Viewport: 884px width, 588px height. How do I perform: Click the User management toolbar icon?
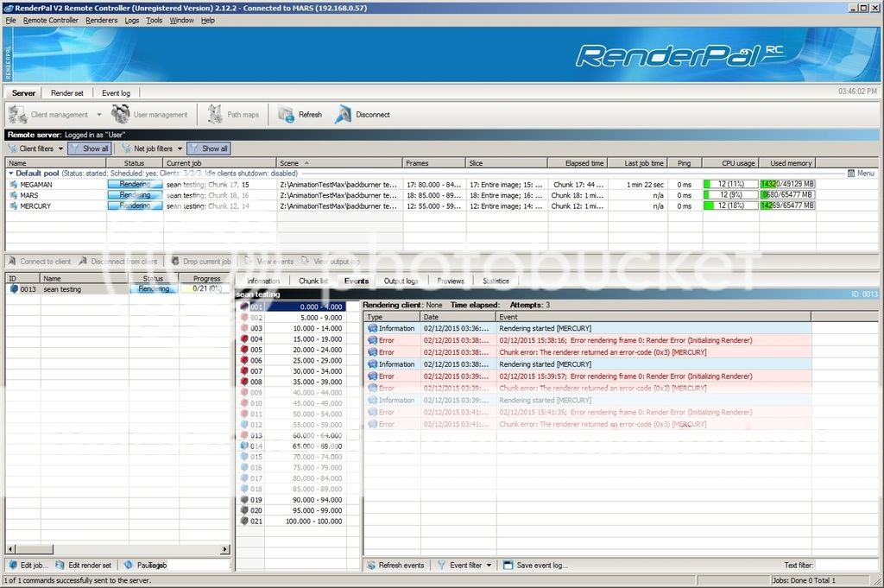point(120,114)
